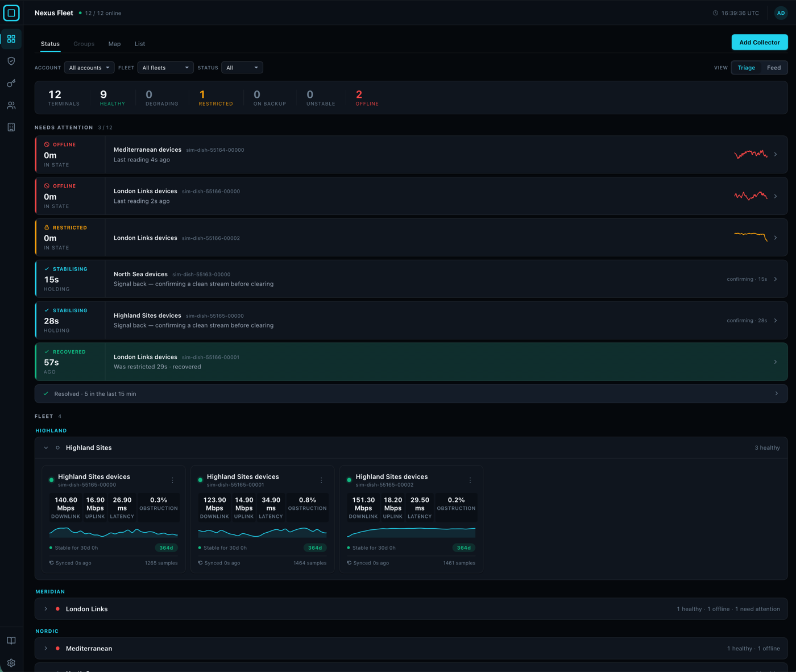The image size is (796, 672).
Task: Click the lock icon beside RESTRICTED status
Action: 47,227
